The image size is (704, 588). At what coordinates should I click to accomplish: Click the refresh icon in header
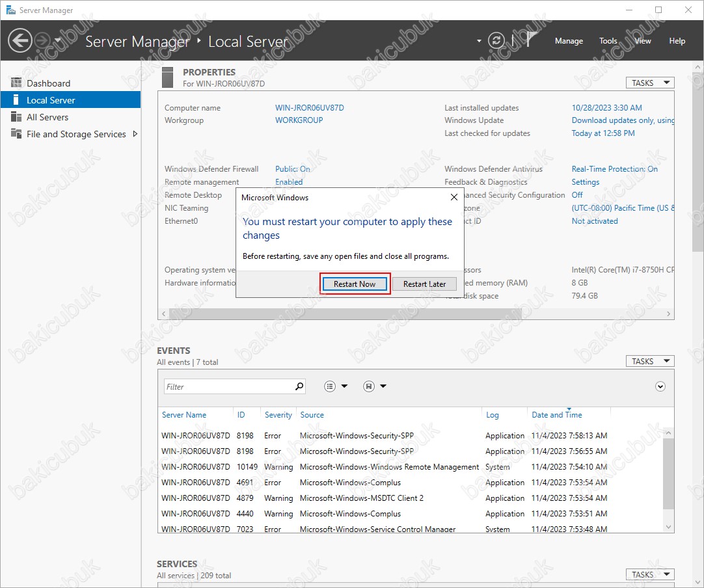point(496,41)
